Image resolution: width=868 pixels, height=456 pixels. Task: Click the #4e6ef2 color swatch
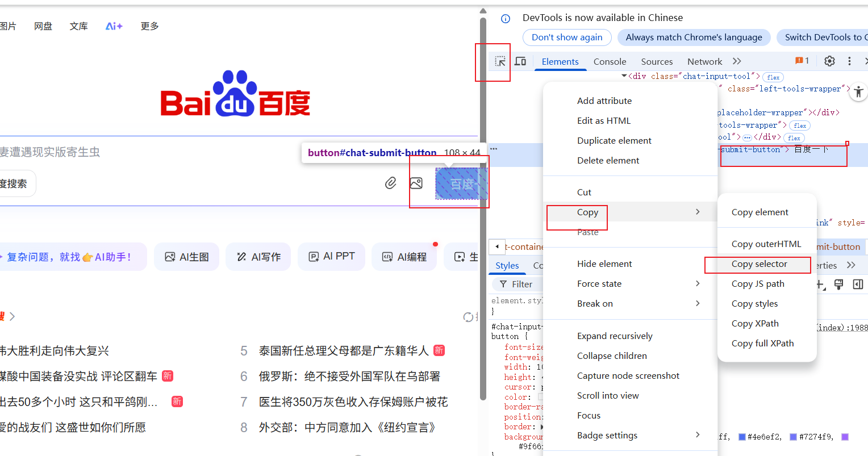pos(742,437)
